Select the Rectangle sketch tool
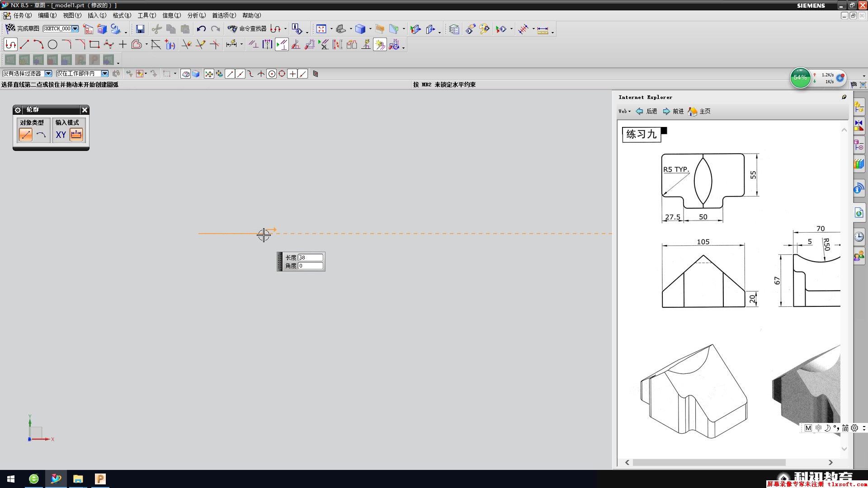 click(x=94, y=44)
